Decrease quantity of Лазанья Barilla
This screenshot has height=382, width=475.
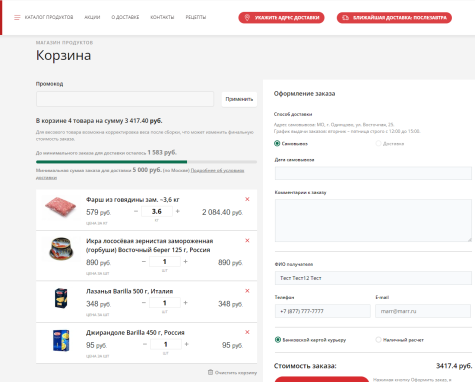[144, 303]
